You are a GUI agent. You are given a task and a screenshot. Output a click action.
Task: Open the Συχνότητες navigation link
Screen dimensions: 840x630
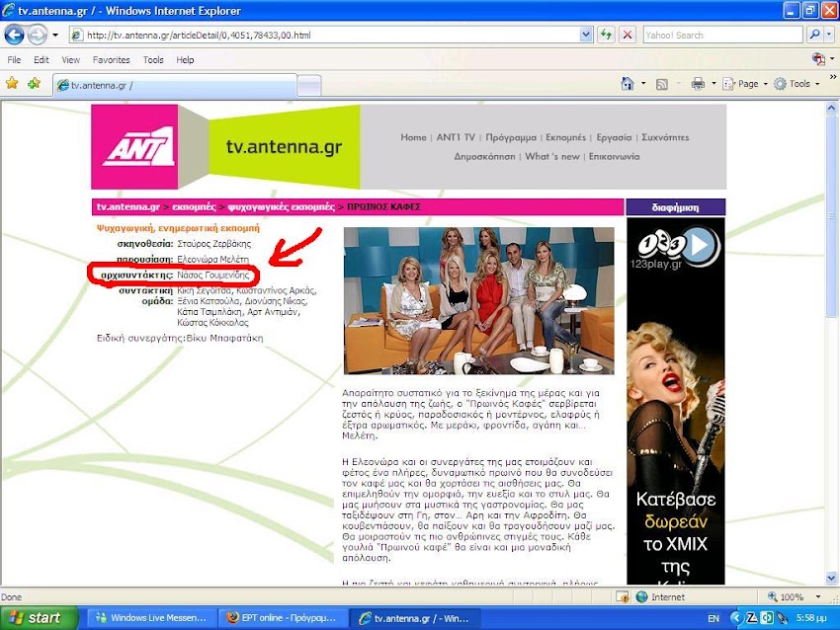pos(665,137)
